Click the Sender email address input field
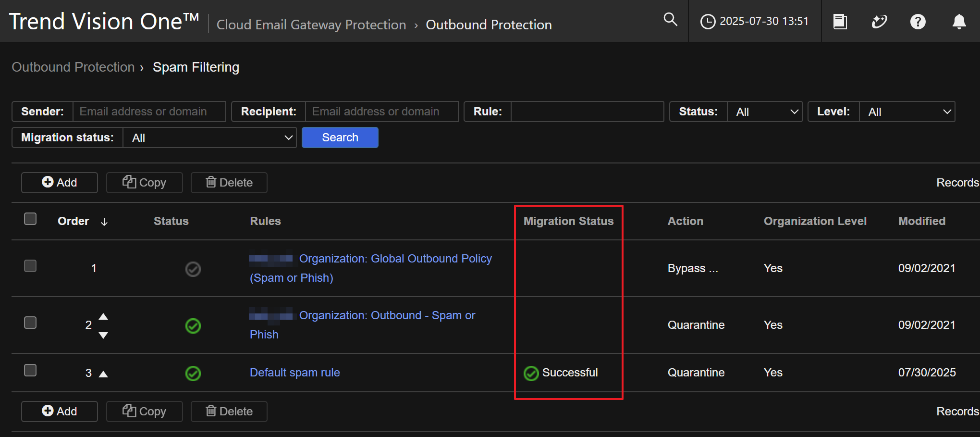This screenshot has height=437, width=980. coord(149,112)
